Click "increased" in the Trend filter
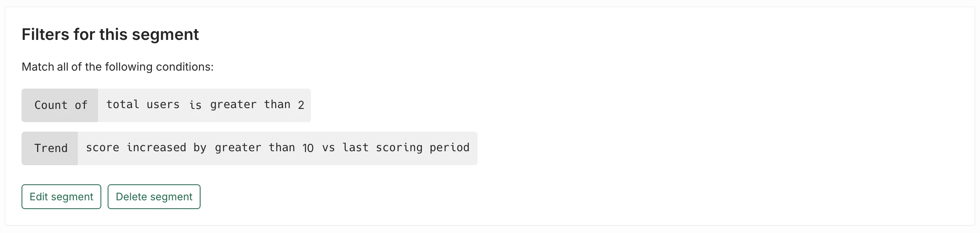Viewport: 980px width, 233px height. coord(156,148)
